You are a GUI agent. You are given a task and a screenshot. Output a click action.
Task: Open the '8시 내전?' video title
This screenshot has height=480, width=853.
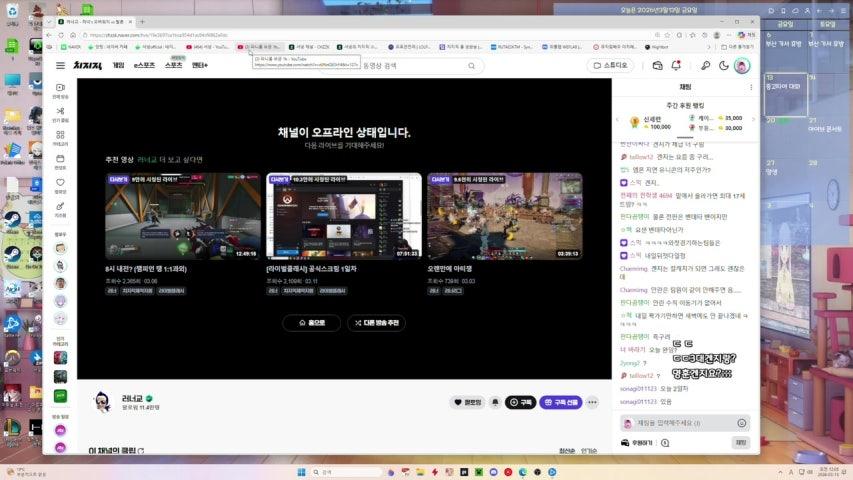click(x=146, y=269)
